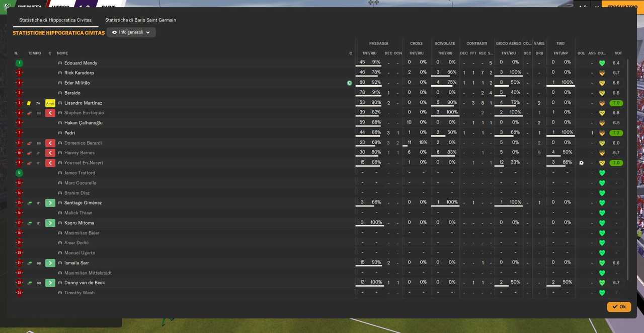Click the N. column header
The image size is (644, 333).
click(16, 53)
